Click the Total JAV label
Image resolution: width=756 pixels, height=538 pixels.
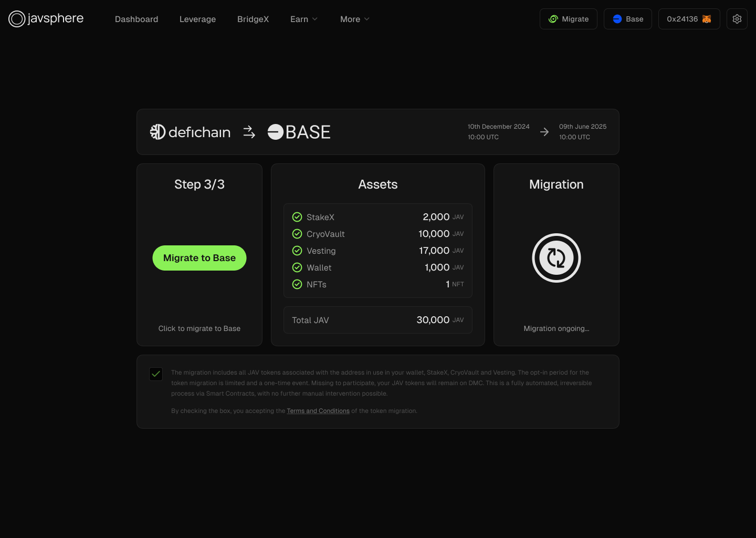[x=310, y=320]
